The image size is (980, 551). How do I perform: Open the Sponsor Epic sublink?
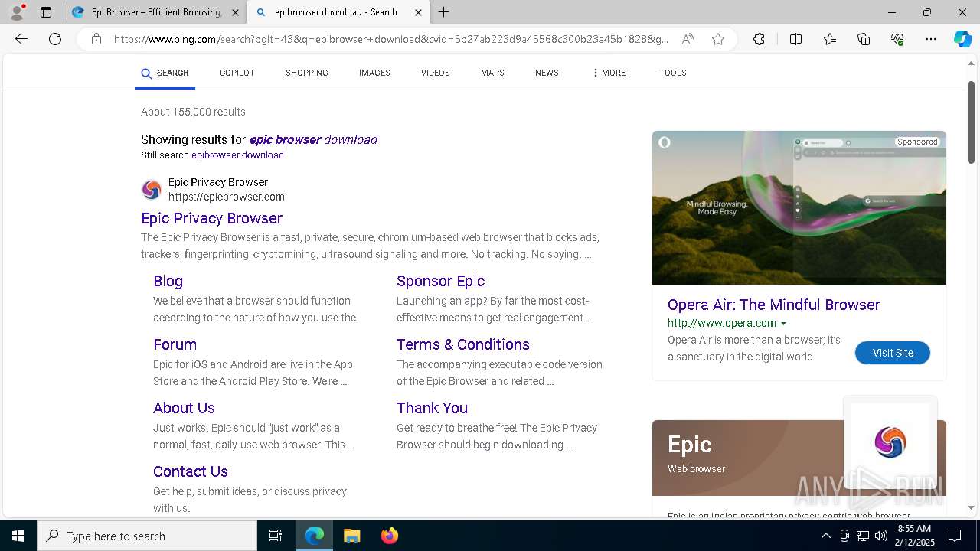tap(440, 281)
